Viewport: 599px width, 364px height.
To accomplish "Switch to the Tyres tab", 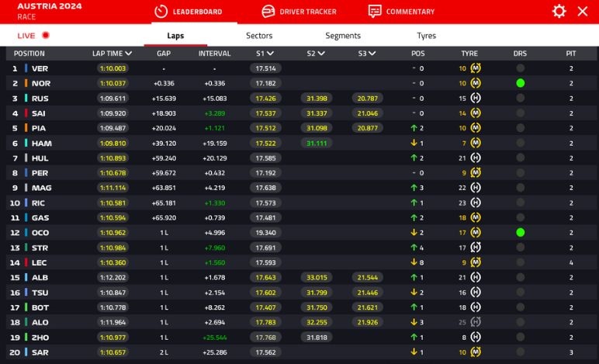I will [x=426, y=36].
